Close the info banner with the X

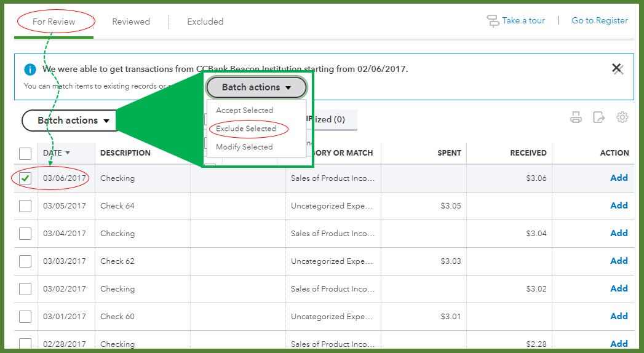[x=618, y=68]
